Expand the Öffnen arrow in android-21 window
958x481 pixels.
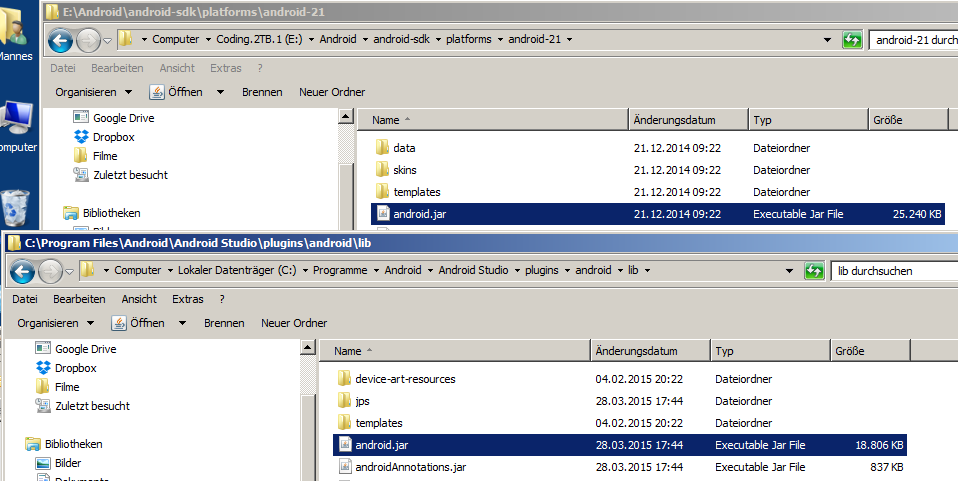220,92
